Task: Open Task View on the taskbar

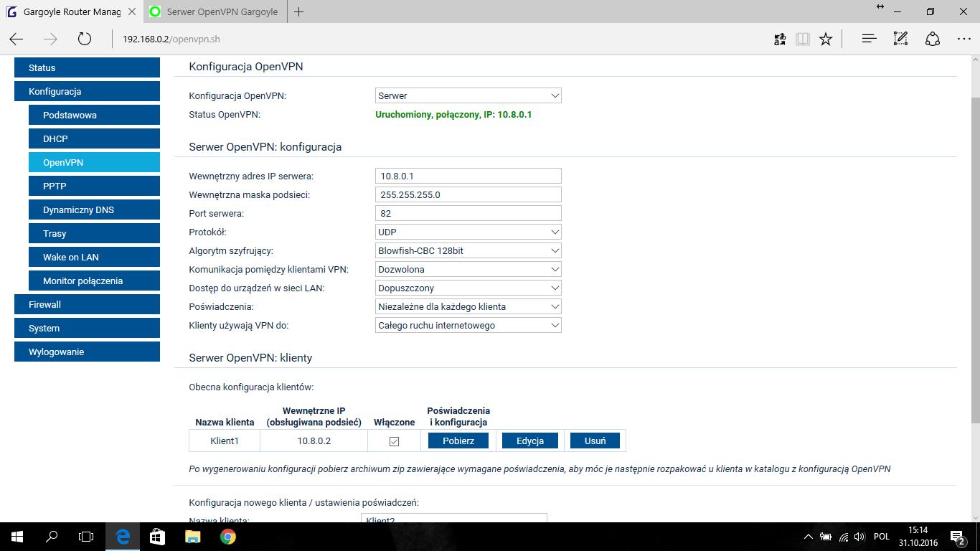Action: click(86, 536)
